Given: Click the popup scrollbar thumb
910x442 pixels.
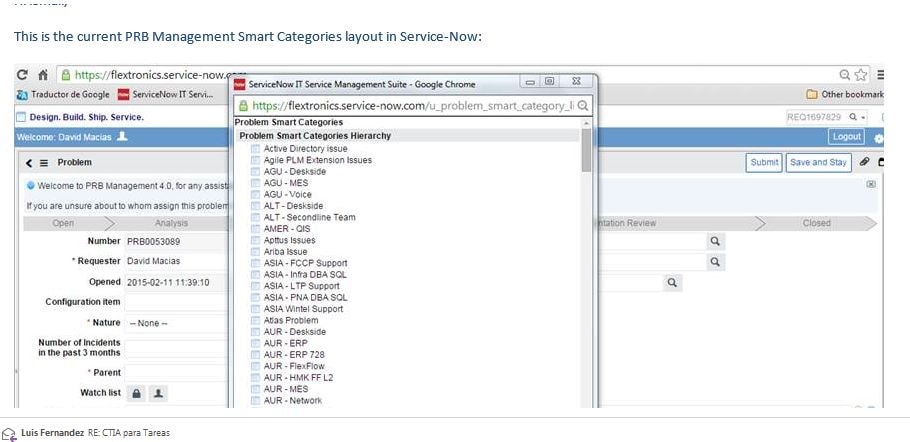Looking at the screenshot, I should (x=586, y=150).
